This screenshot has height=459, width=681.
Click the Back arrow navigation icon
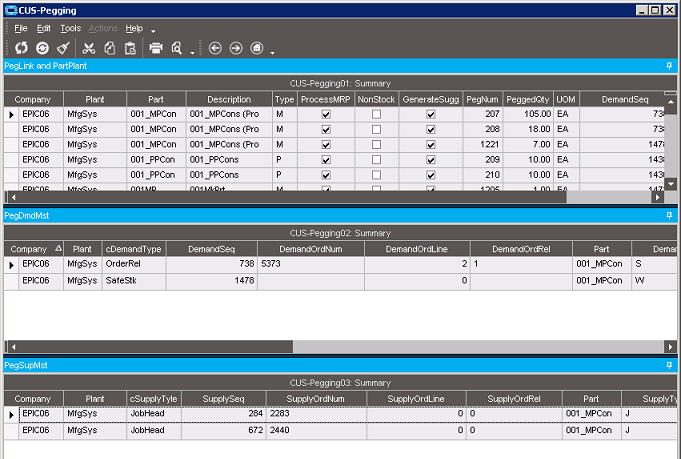[x=215, y=48]
